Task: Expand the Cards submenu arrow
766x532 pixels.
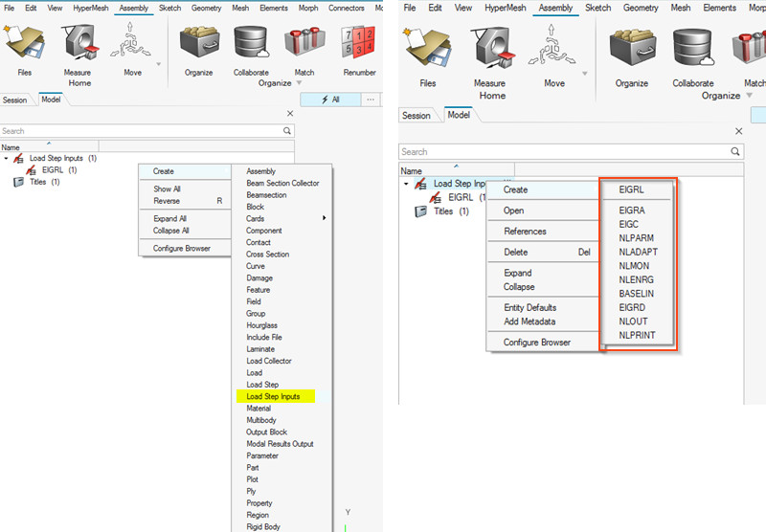Action: click(x=324, y=218)
